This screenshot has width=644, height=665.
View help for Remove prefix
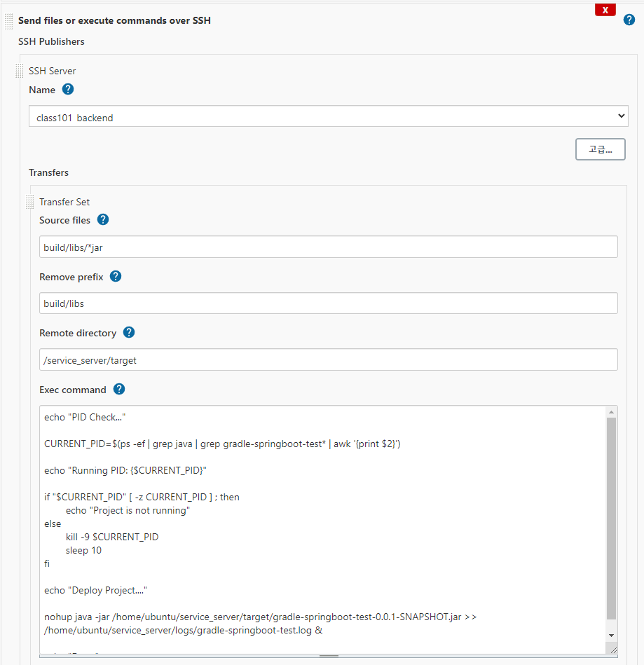click(115, 276)
